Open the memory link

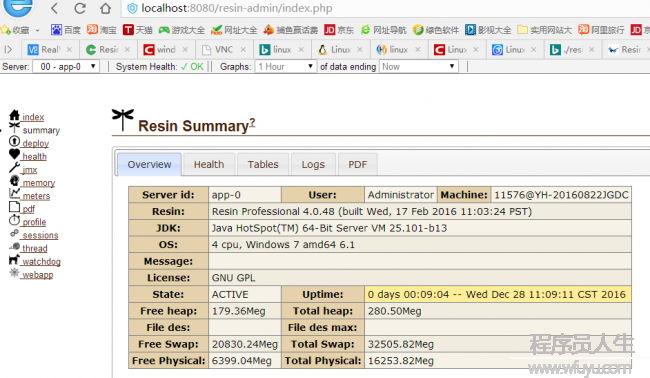pos(39,183)
